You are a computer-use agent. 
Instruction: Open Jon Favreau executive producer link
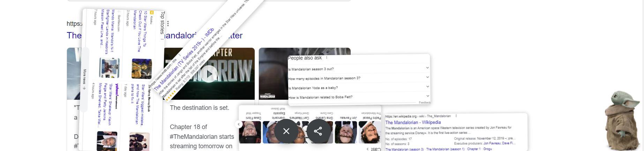click(x=492, y=143)
